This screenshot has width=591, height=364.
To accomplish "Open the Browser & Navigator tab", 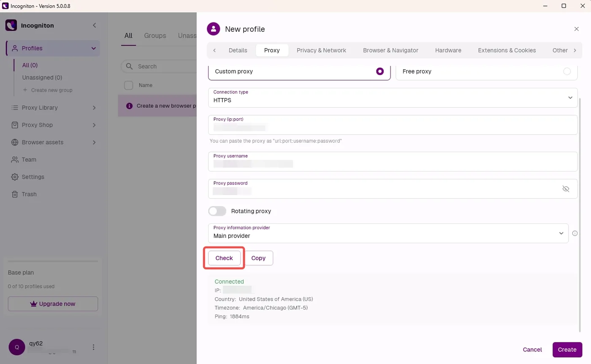I will click(x=390, y=50).
